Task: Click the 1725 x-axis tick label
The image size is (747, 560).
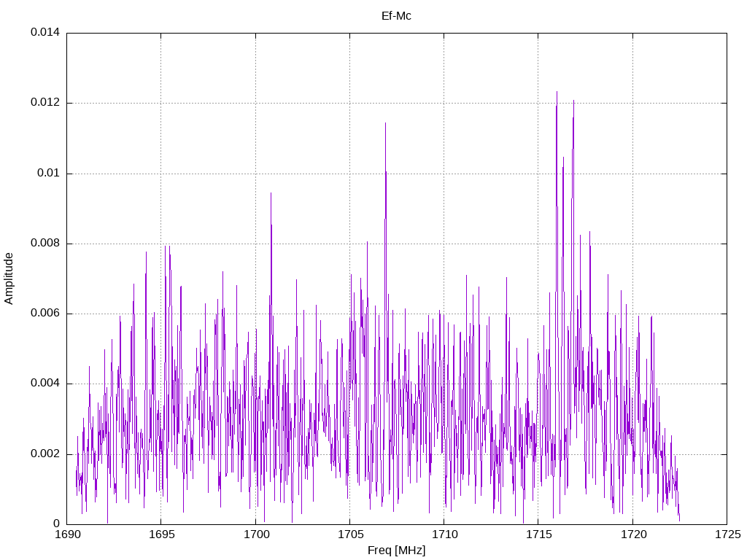Action: (x=726, y=534)
